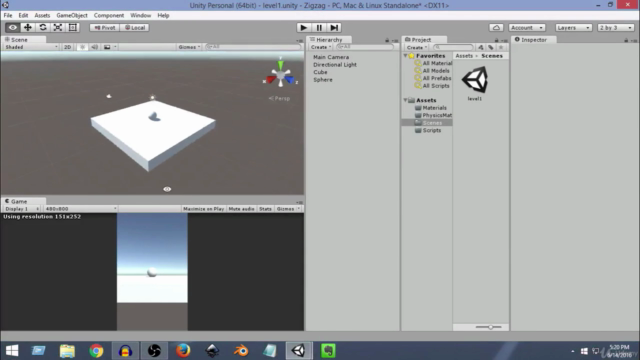The image size is (640, 360).
Task: Click the Project search field
Action: pos(453,47)
